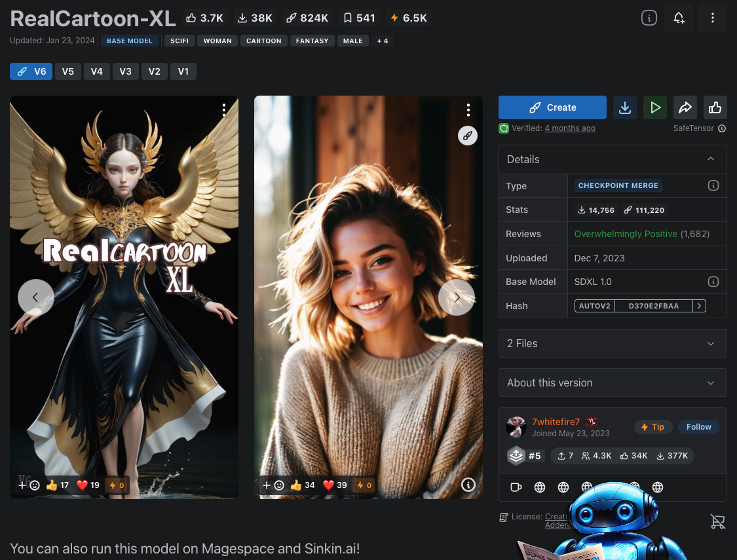Select the WOMAN tag
This screenshot has width=737, height=560.
(217, 41)
